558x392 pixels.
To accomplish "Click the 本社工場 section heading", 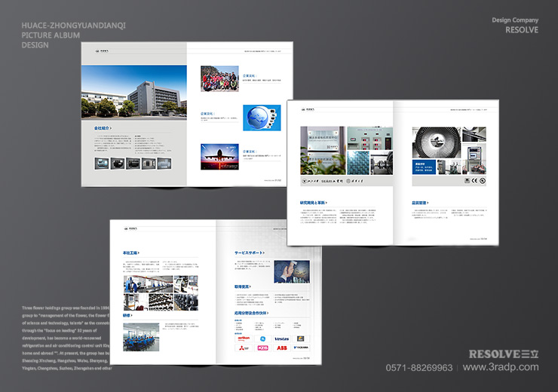I will pyautogui.click(x=131, y=253).
